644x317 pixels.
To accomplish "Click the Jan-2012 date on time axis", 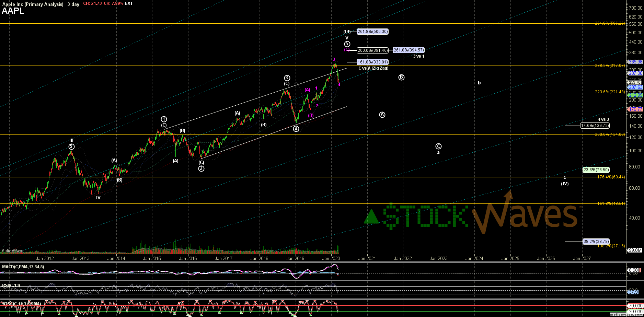I will (x=45, y=258).
